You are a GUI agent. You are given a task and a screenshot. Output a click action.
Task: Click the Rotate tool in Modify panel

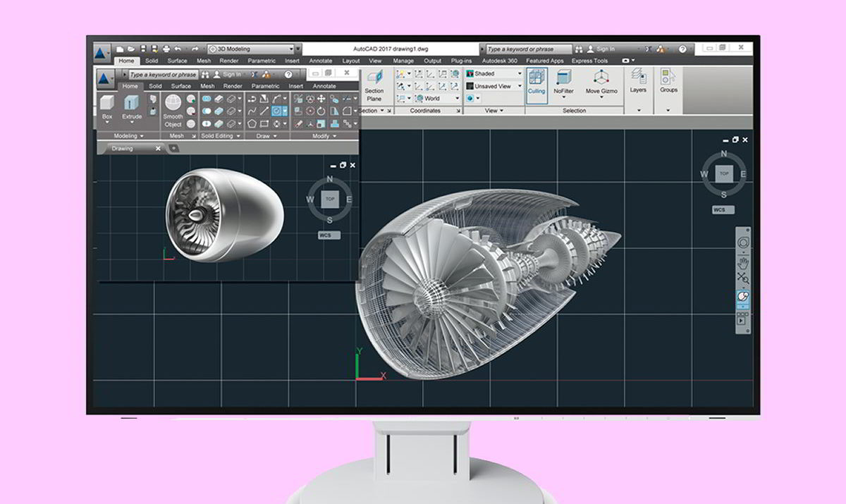pos(321,111)
